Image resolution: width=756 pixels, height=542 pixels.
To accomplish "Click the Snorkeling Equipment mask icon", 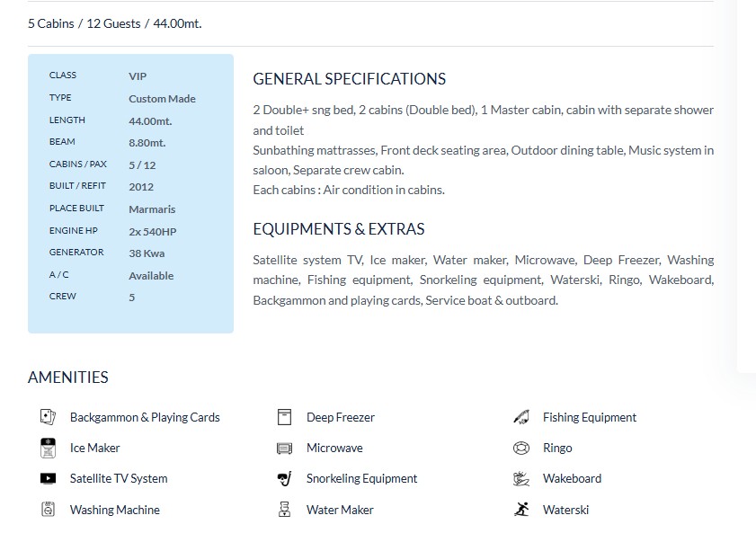I will tap(285, 479).
